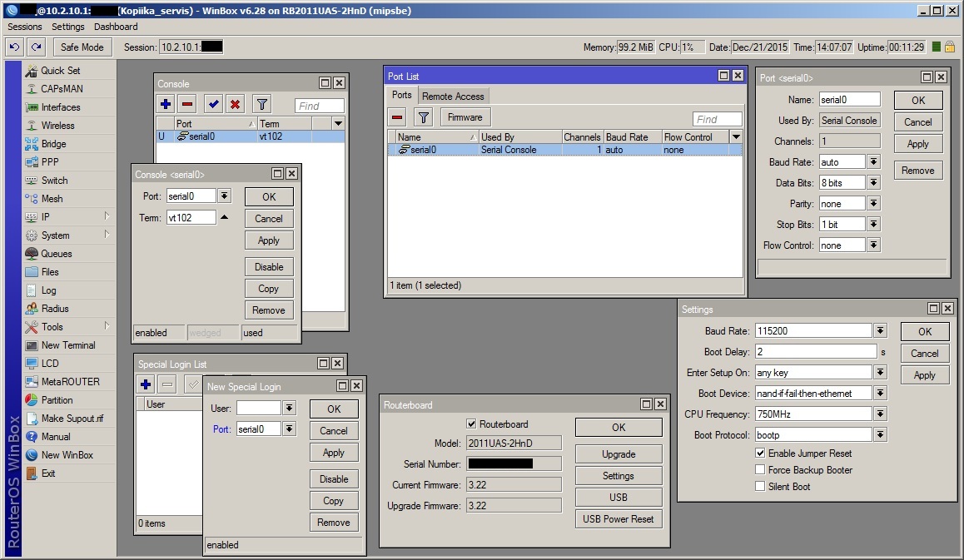
Task: Add a new entry in Special Login List
Action: click(145, 384)
